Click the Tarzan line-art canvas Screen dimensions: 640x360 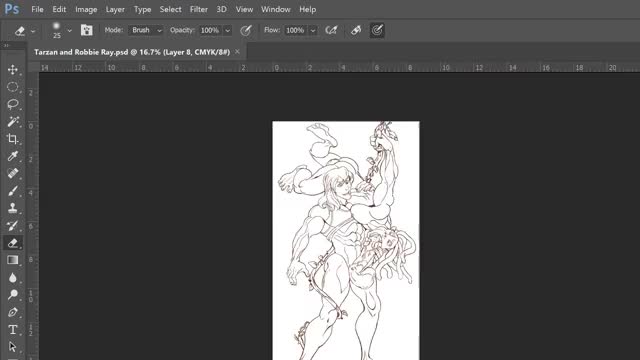pos(346,240)
